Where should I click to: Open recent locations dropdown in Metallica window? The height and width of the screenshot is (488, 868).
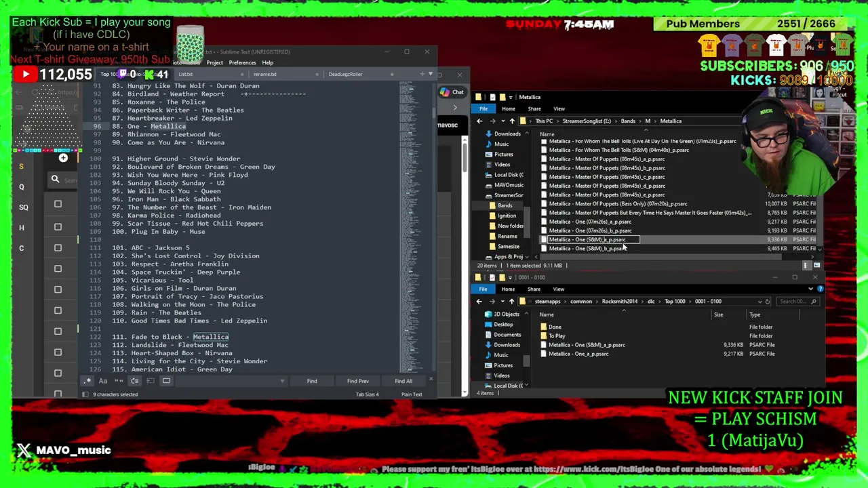(x=502, y=121)
